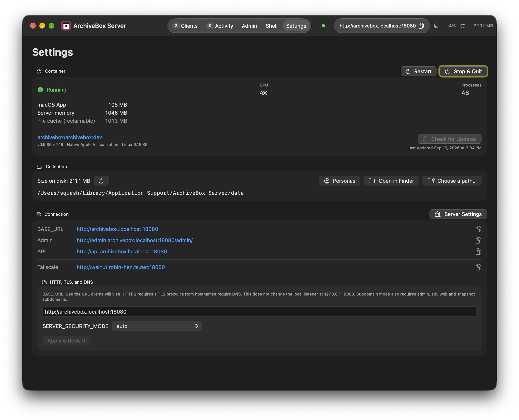The height and width of the screenshot is (420, 519).
Task: Refresh the collection size on disk
Action: point(101,181)
